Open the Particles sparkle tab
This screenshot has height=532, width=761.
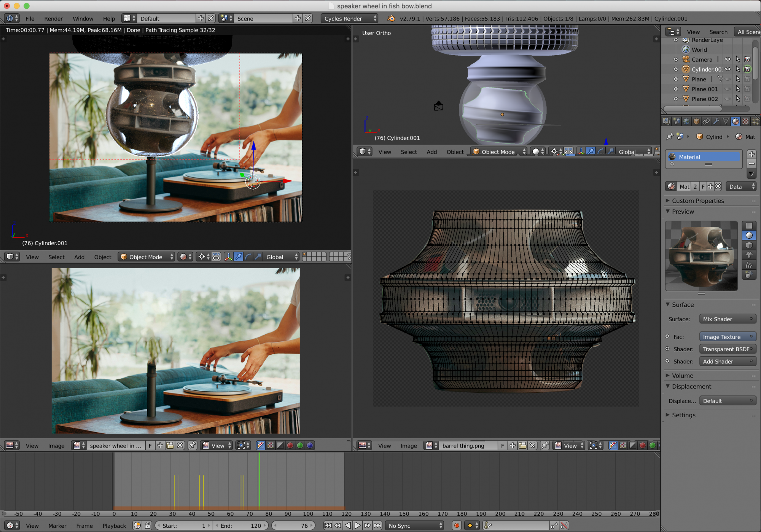756,121
